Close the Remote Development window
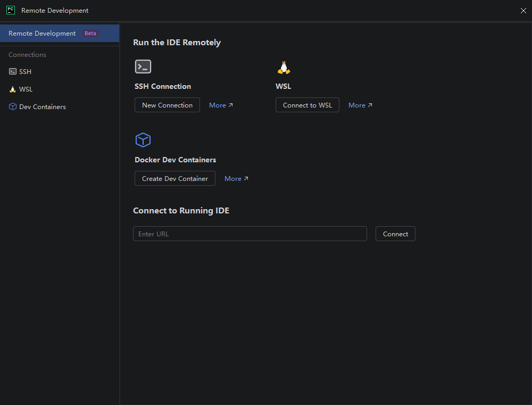The width and height of the screenshot is (532, 405). (x=523, y=11)
